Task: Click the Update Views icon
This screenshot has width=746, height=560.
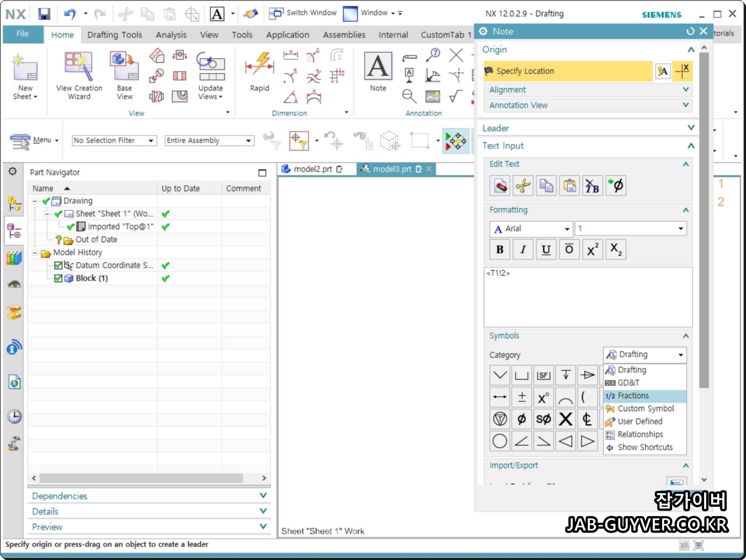Action: click(211, 66)
